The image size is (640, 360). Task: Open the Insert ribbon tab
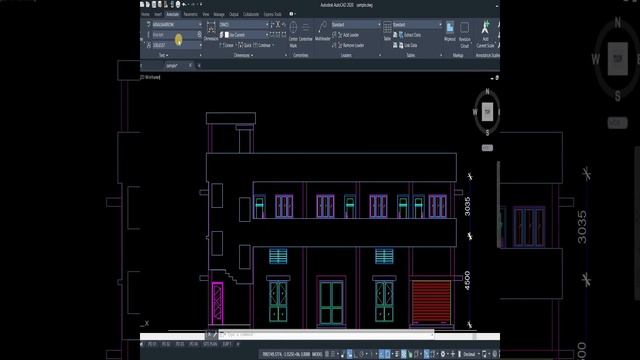pos(158,14)
